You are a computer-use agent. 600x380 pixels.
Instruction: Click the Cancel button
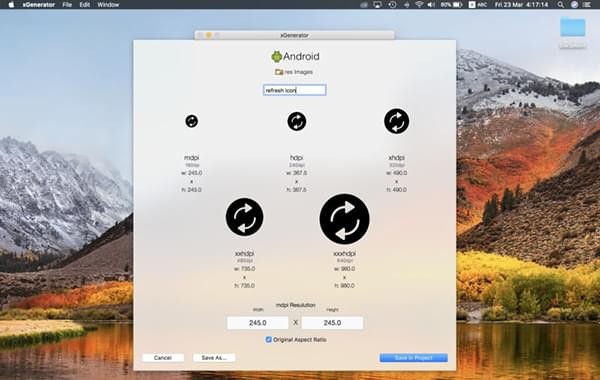tap(163, 358)
